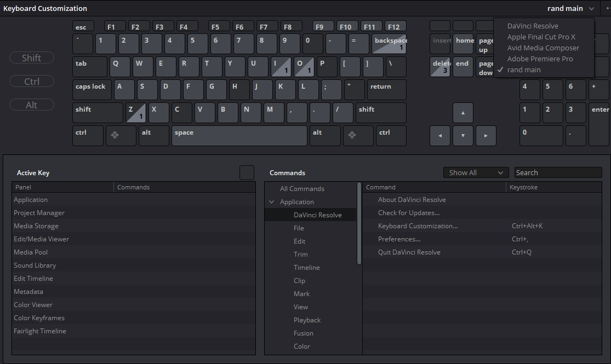Select the Z key on virtual keyboard
This screenshot has width=611, height=364.
[136, 113]
